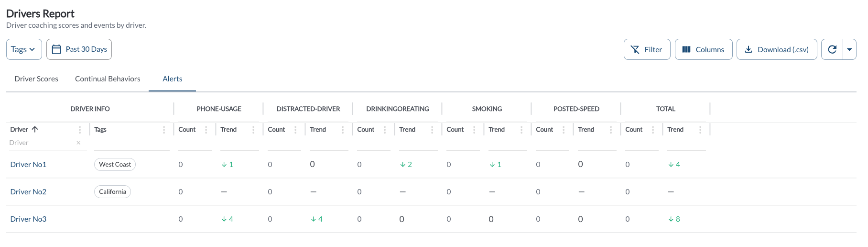Expand the refresh options dropdown arrow

point(849,49)
